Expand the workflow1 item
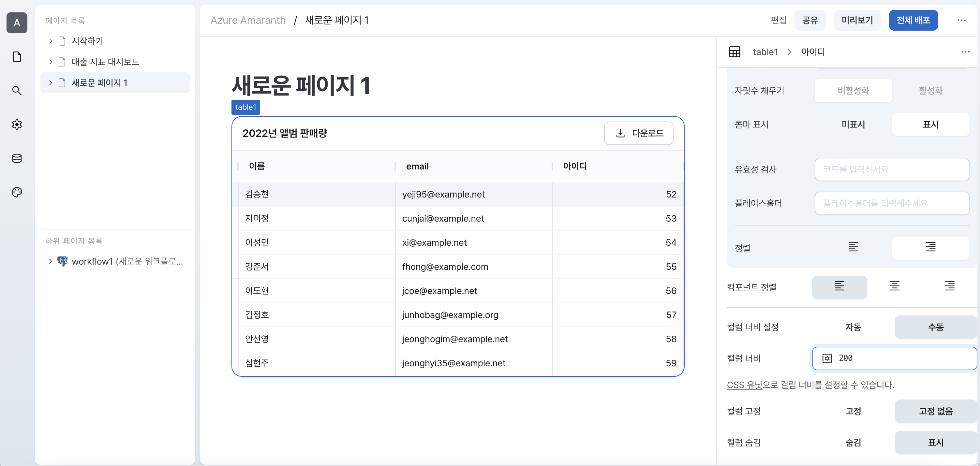 (x=50, y=261)
